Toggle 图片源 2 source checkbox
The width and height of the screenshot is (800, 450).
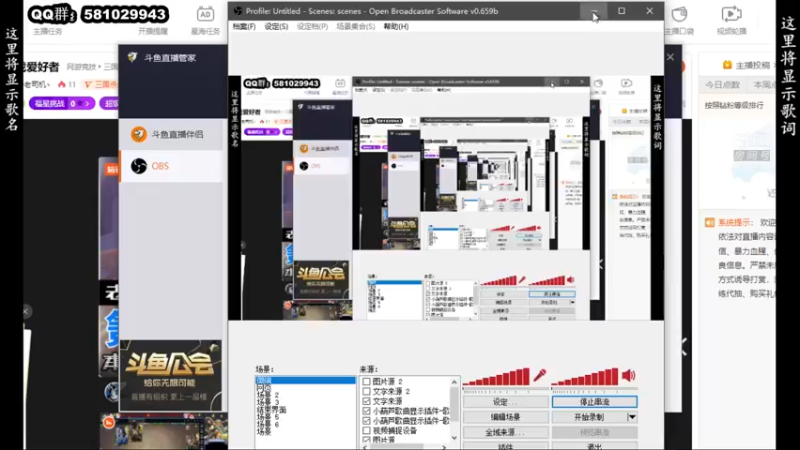click(x=366, y=382)
